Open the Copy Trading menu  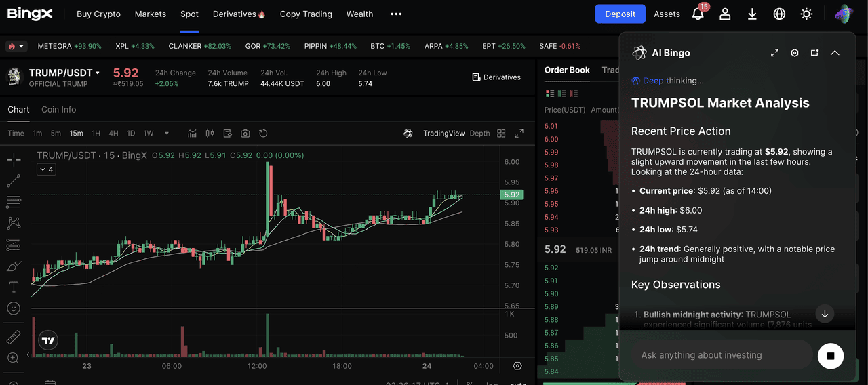pyautogui.click(x=306, y=14)
